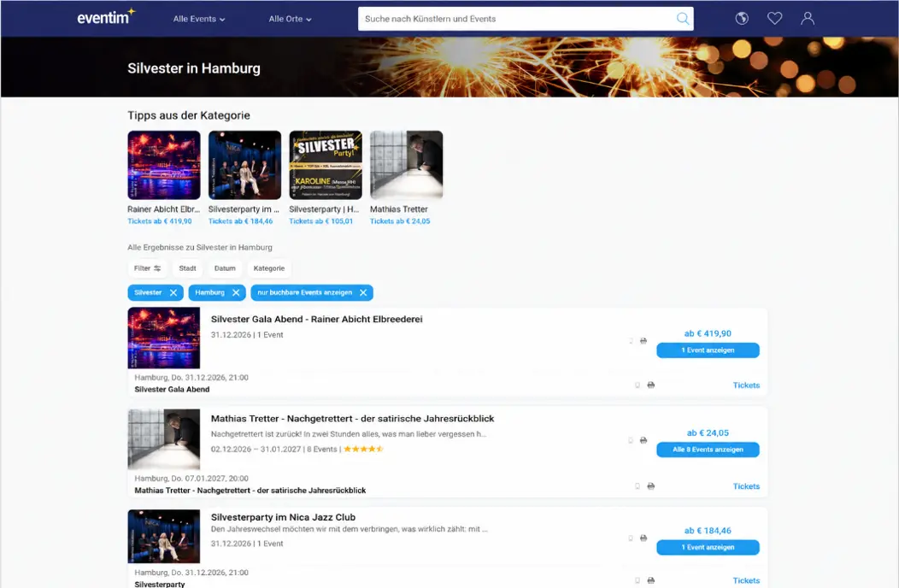Remove the Silvester filter chip
Image resolution: width=899 pixels, height=588 pixels.
(x=173, y=292)
